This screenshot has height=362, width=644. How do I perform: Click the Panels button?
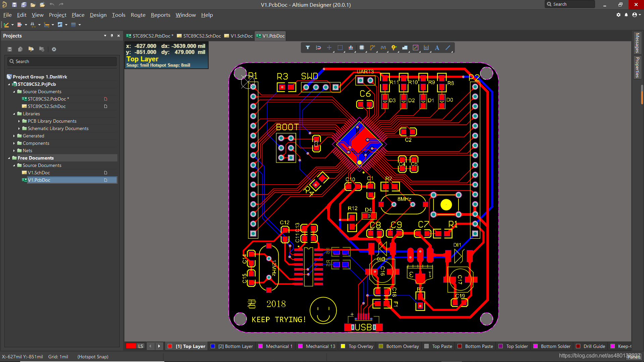click(x=634, y=357)
